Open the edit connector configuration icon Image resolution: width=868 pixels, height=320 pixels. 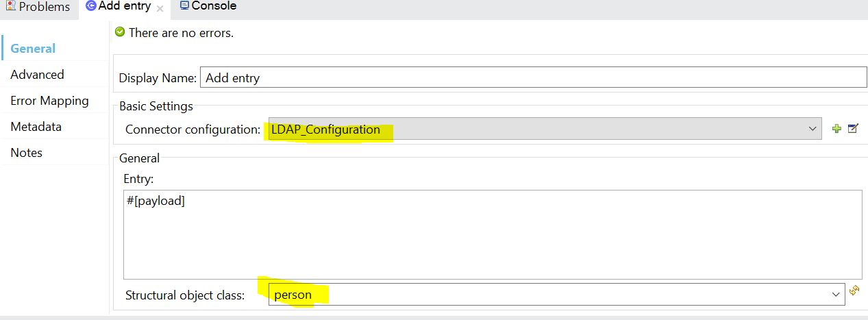point(853,129)
